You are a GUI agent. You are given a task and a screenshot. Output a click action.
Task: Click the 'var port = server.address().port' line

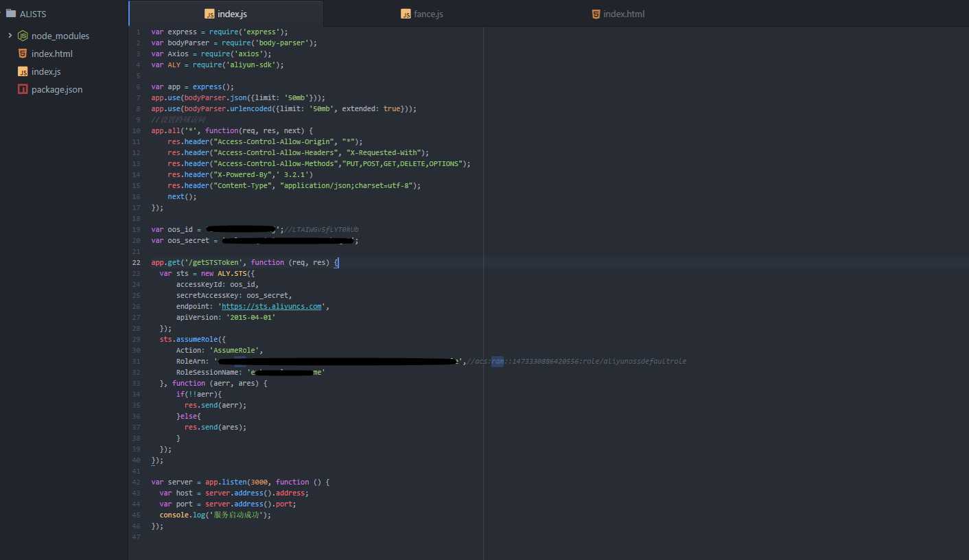pyautogui.click(x=228, y=504)
